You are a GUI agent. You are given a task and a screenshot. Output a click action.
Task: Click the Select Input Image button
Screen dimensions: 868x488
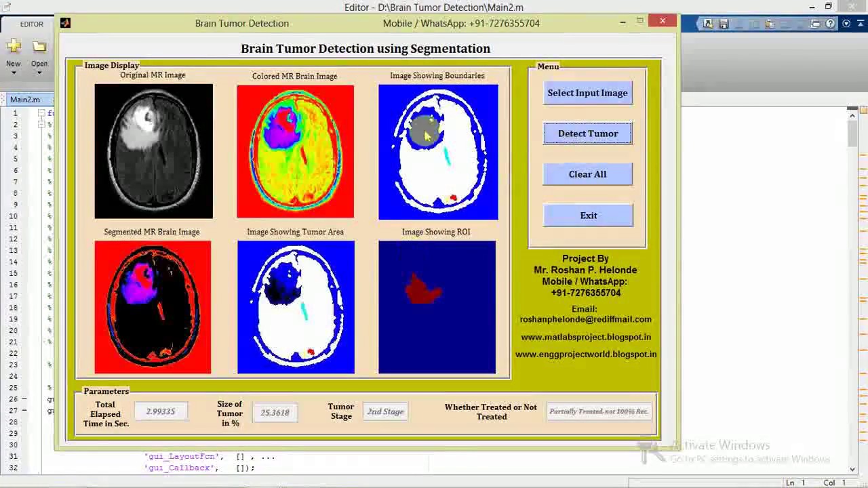point(587,93)
